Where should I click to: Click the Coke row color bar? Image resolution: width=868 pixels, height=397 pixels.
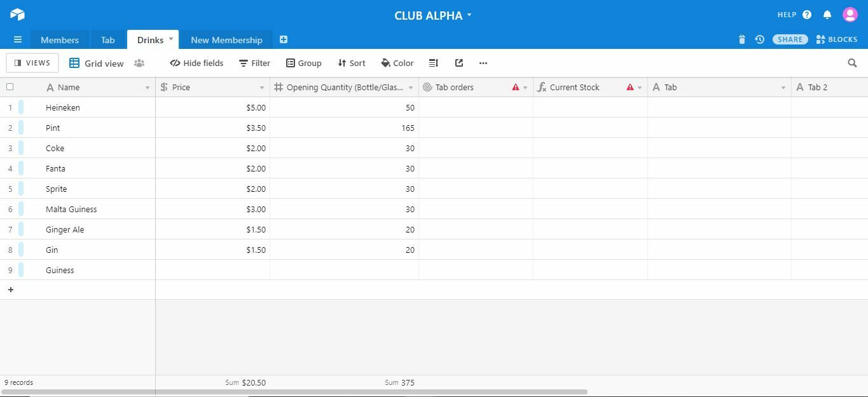click(21, 148)
